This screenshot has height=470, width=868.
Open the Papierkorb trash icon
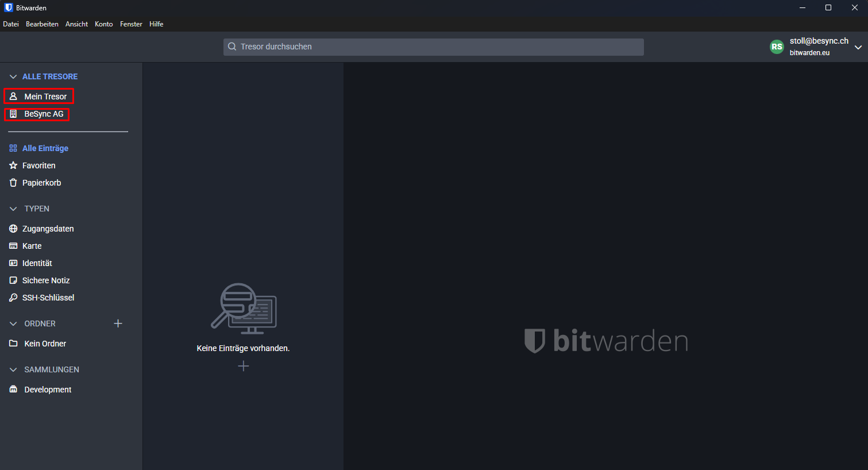(13, 183)
